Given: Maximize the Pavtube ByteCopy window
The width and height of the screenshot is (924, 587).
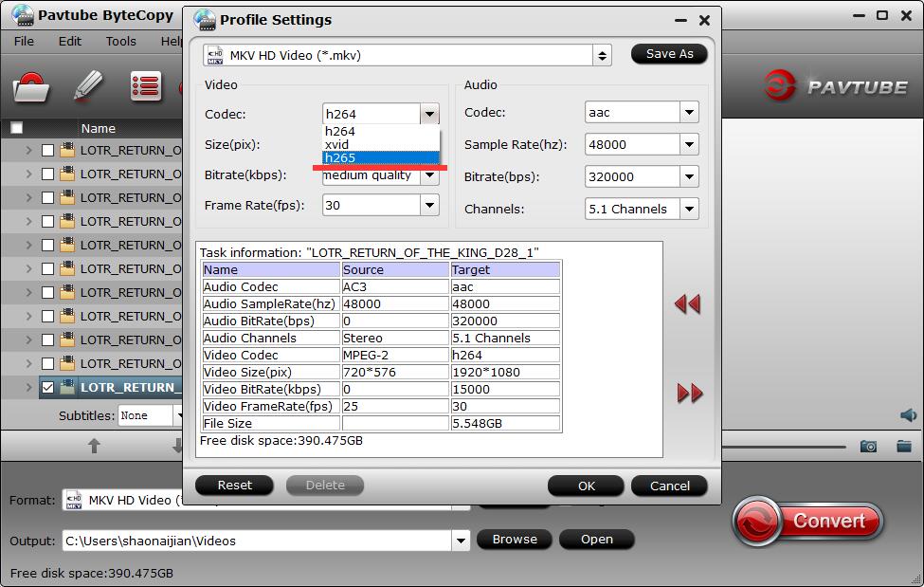Looking at the screenshot, I should pos(882,15).
